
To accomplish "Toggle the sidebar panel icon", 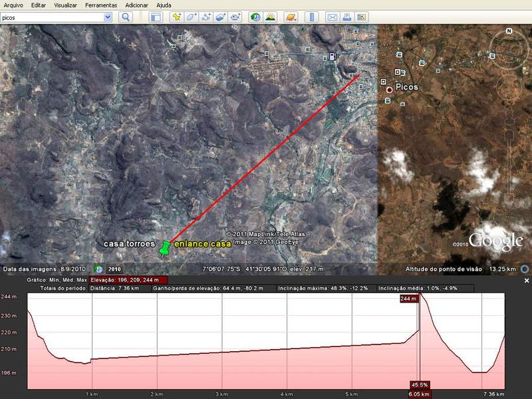I will 156,17.
